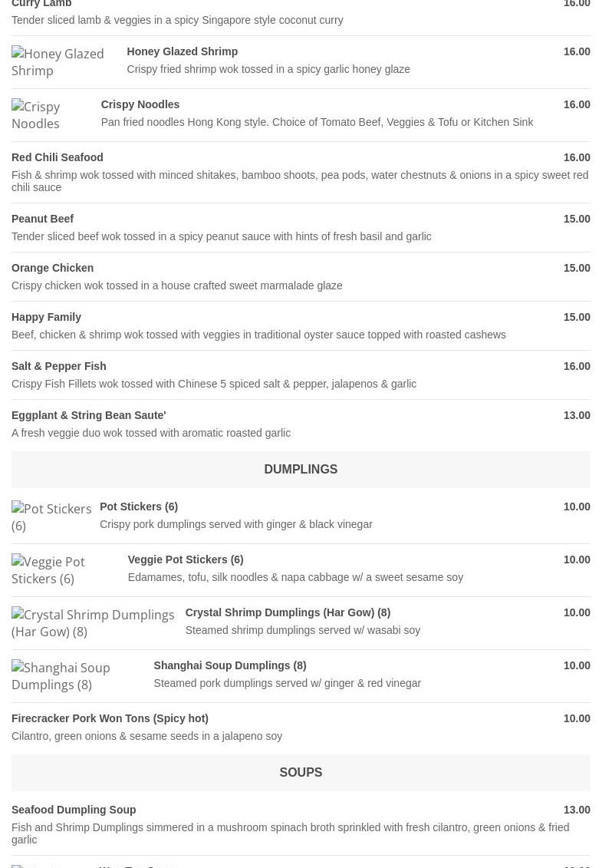602x868 pixels.
Task: Open the Crystal Shrimp Dumplings image thumbnail
Action: [x=93, y=623]
